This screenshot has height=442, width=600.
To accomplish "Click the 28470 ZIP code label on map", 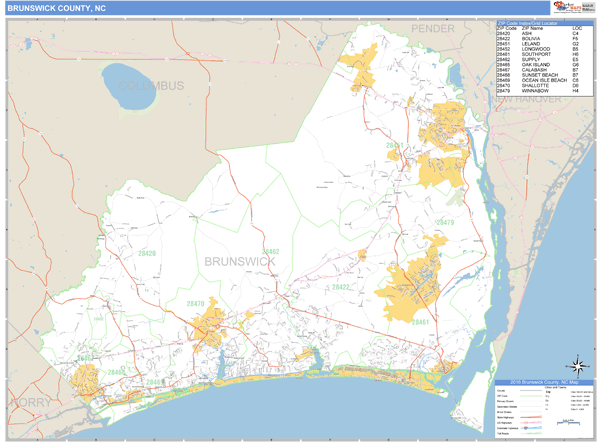I will (195, 303).
